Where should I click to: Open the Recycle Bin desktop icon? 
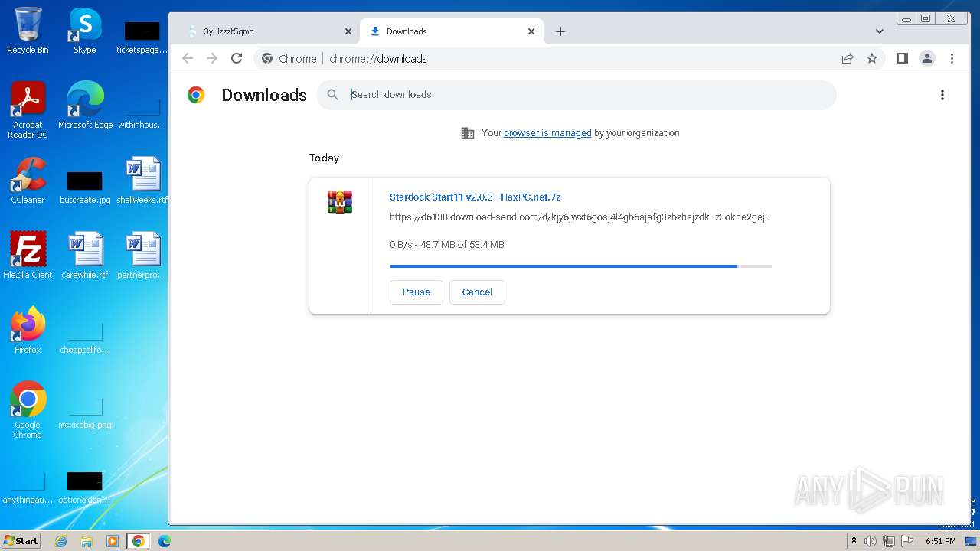pos(28,31)
